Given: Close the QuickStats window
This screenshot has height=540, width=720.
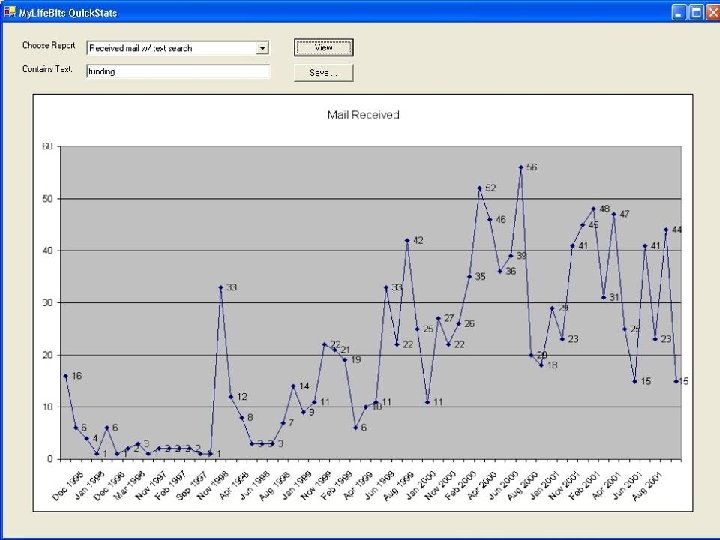Looking at the screenshot, I should (713, 12).
